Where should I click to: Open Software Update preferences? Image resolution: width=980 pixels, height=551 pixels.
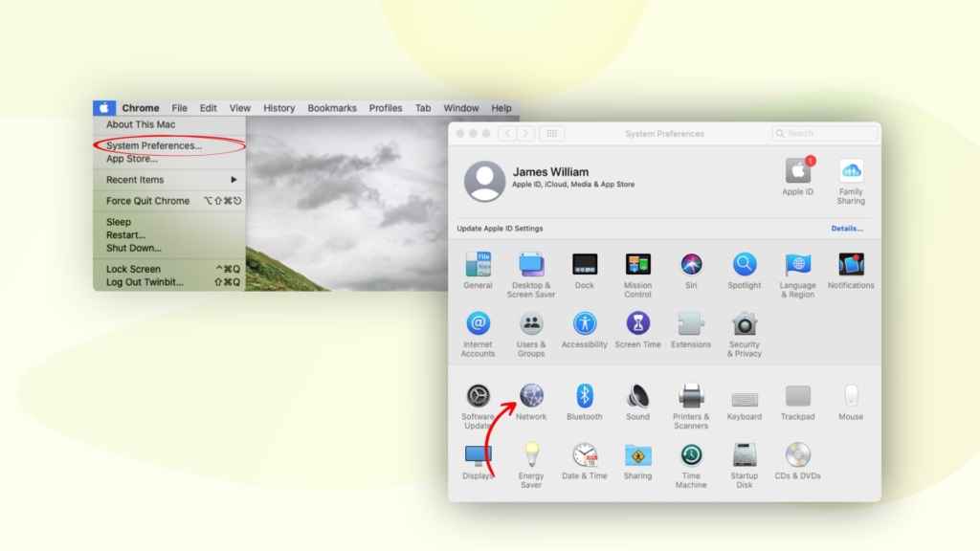(479, 406)
